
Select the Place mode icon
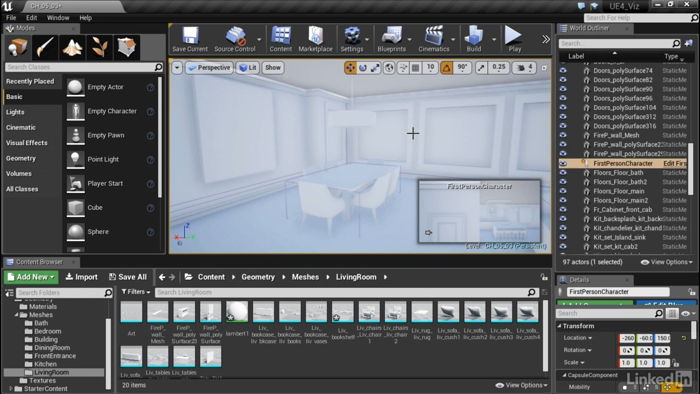pos(18,47)
